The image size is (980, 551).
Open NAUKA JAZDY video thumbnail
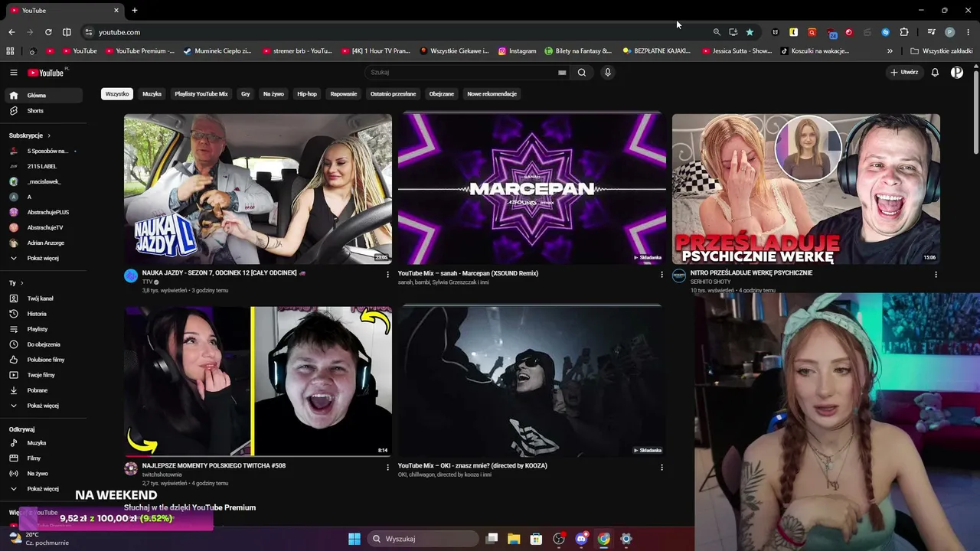click(x=258, y=189)
